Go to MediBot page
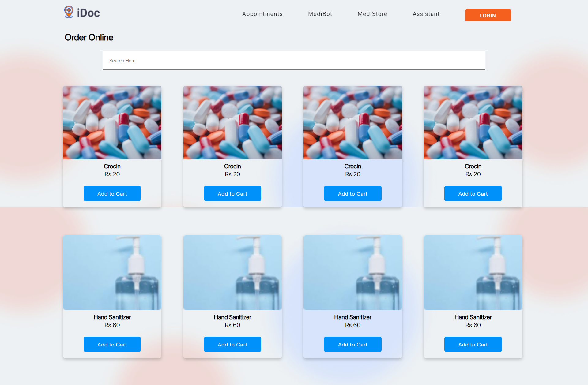Image resolution: width=588 pixels, height=385 pixels. pos(320,14)
